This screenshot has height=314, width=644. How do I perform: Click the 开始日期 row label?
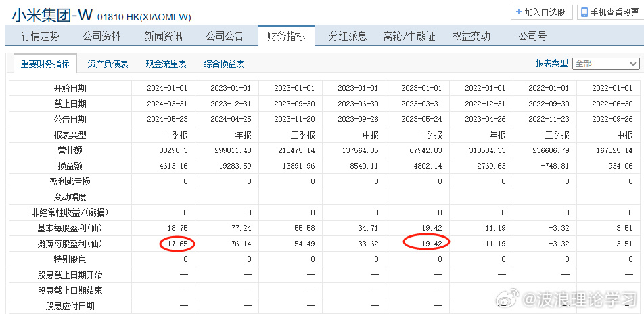coord(70,88)
